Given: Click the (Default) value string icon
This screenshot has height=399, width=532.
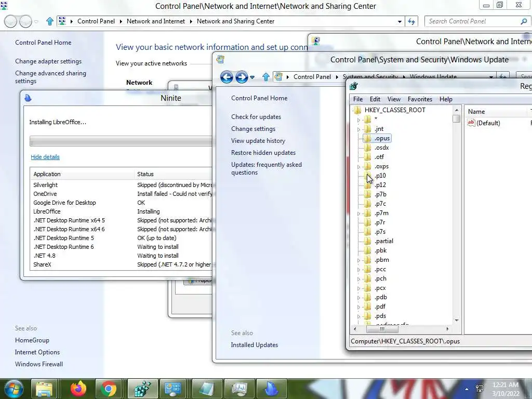Looking at the screenshot, I should point(471,123).
